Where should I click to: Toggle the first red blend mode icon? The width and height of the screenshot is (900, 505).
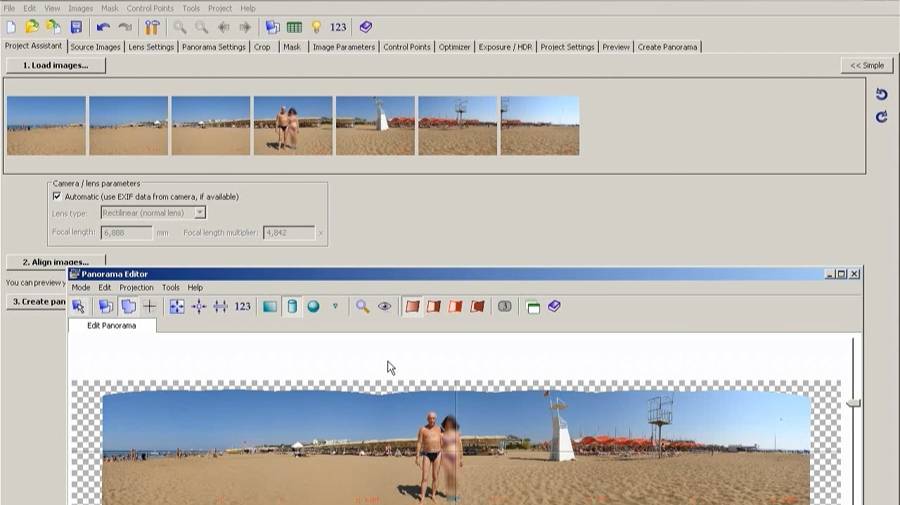pos(412,306)
